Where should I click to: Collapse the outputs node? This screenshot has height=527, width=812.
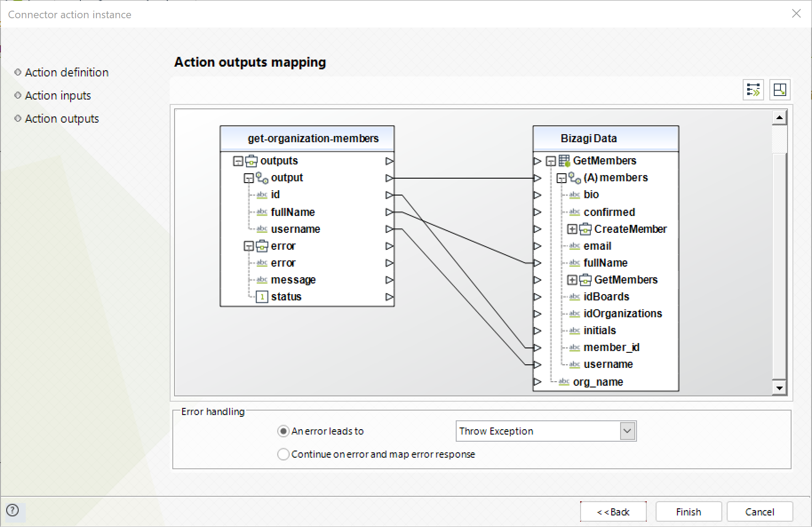[x=238, y=161]
